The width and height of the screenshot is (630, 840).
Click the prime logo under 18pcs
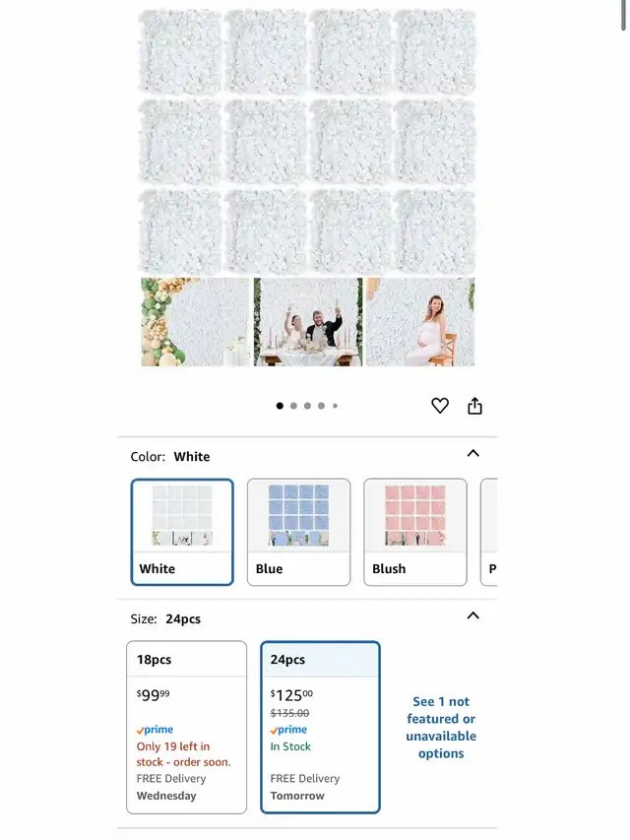point(155,730)
